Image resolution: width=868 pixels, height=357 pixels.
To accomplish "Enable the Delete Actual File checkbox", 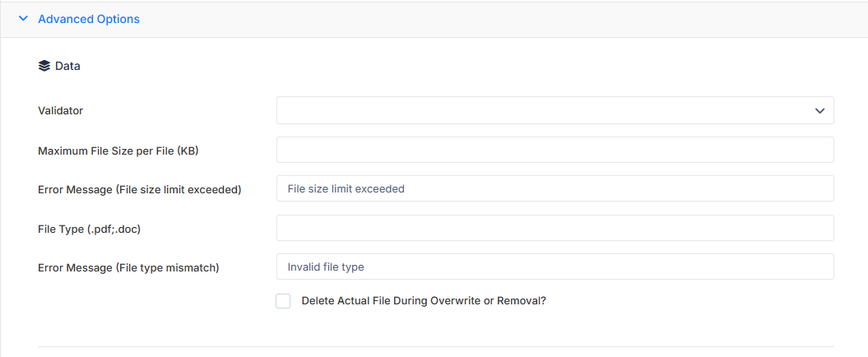I will 283,301.
